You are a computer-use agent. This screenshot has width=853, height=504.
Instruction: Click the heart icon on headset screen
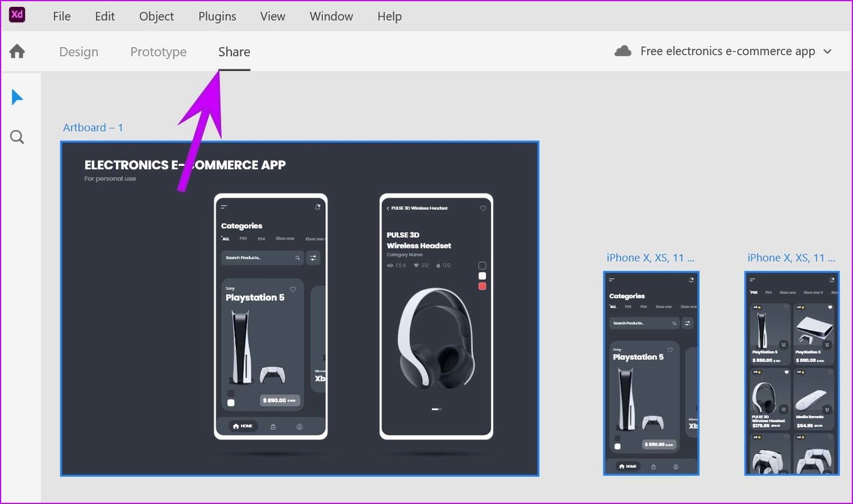(483, 208)
